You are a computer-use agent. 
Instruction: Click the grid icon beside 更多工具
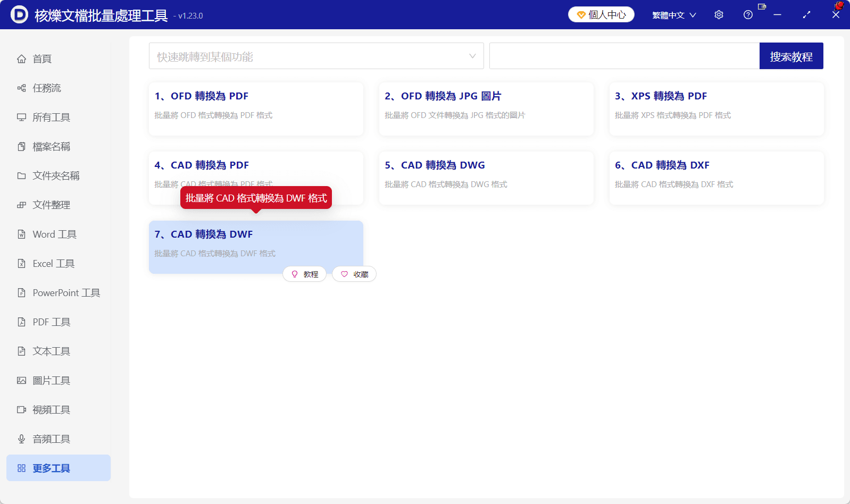[21, 468]
